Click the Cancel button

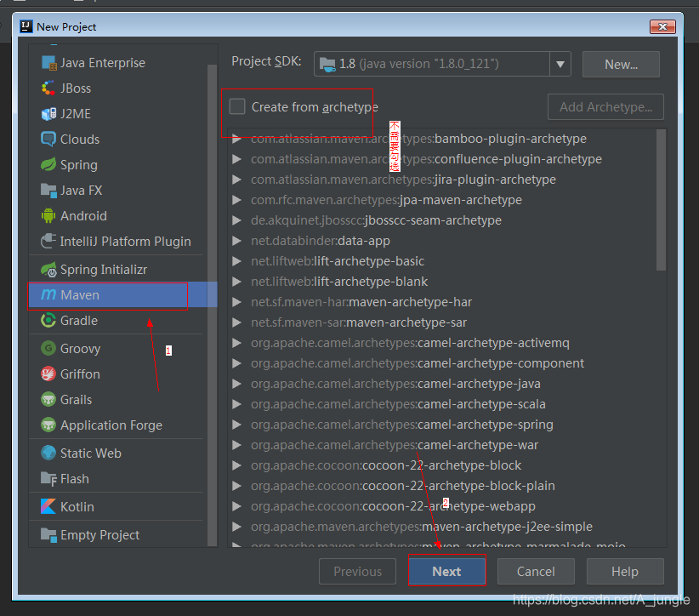click(x=536, y=571)
